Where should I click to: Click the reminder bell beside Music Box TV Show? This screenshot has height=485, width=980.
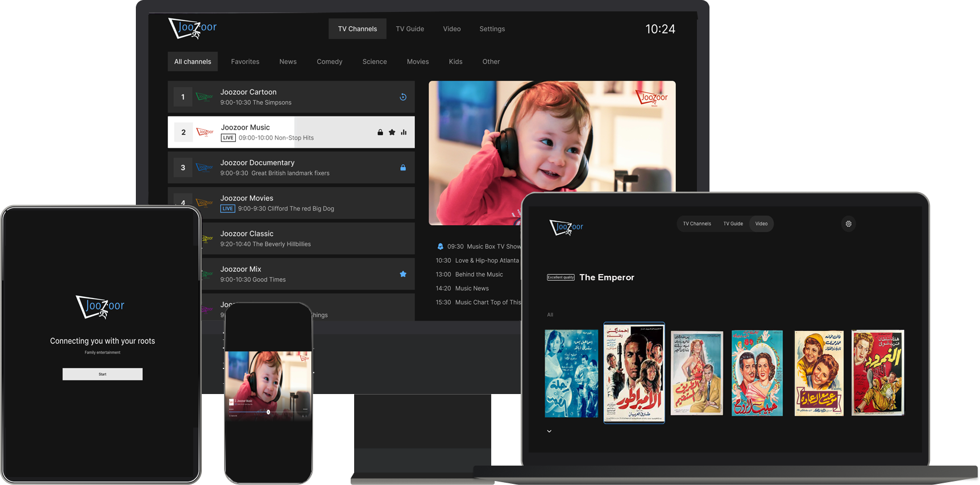pyautogui.click(x=440, y=247)
